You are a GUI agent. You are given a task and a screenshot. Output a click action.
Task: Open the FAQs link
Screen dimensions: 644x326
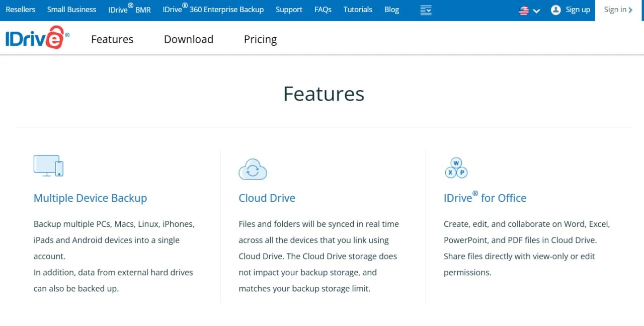[x=323, y=10]
